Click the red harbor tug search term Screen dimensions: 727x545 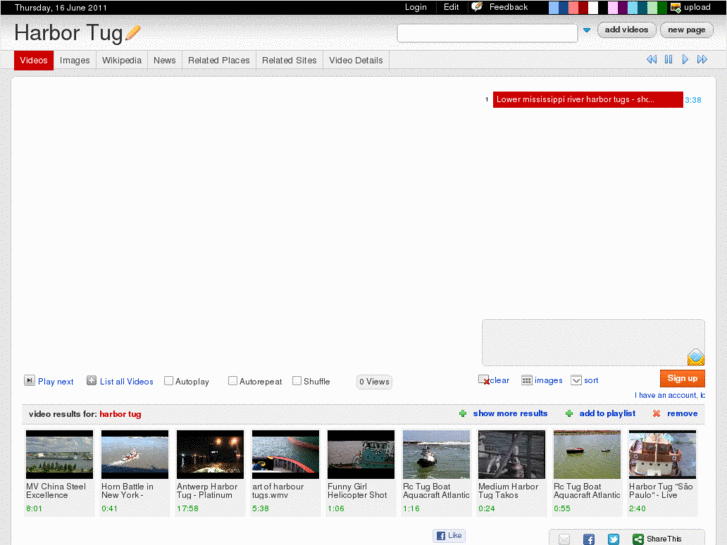point(120,414)
